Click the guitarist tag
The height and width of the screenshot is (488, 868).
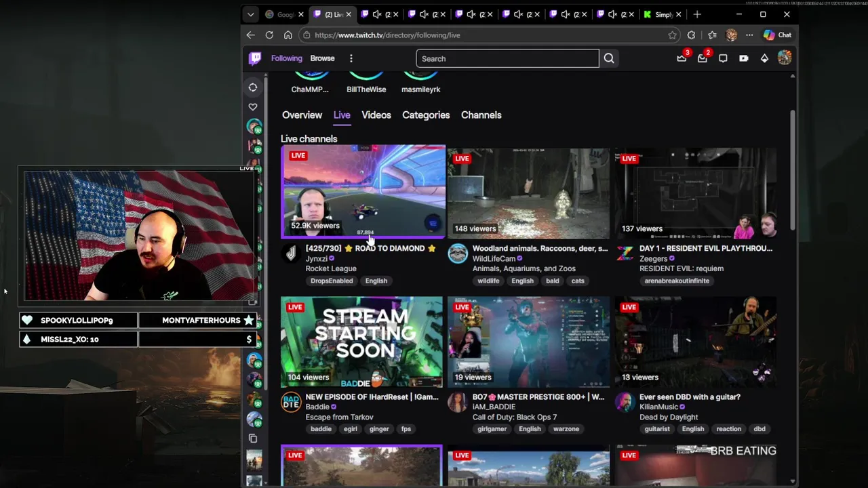[x=657, y=429]
